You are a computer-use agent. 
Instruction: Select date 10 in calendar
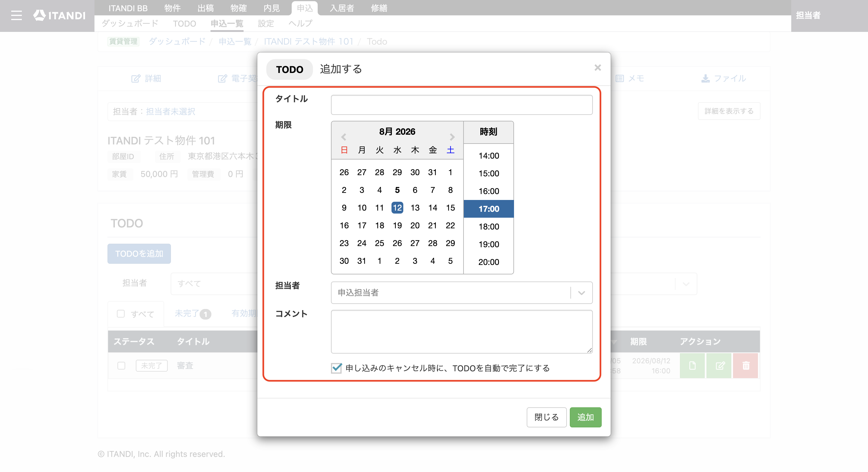pyautogui.click(x=362, y=208)
